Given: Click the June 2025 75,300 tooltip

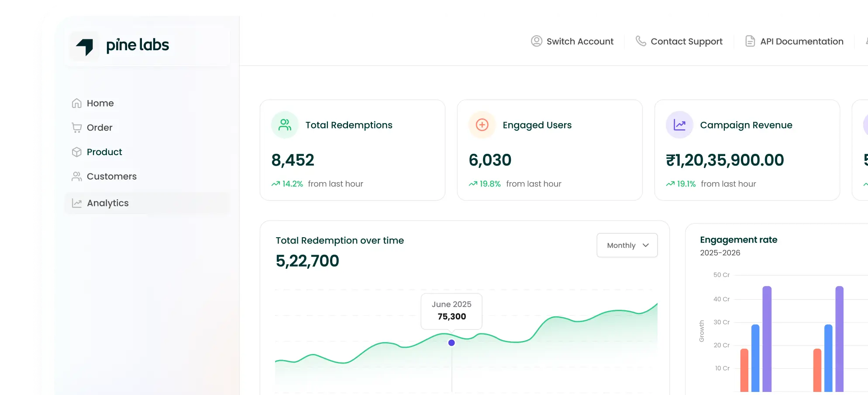Looking at the screenshot, I should (x=451, y=311).
